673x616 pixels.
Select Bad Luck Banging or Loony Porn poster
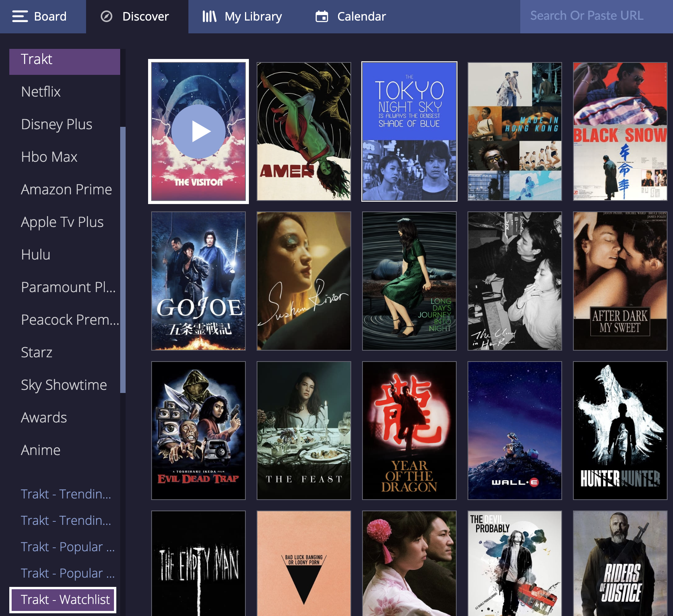304,563
